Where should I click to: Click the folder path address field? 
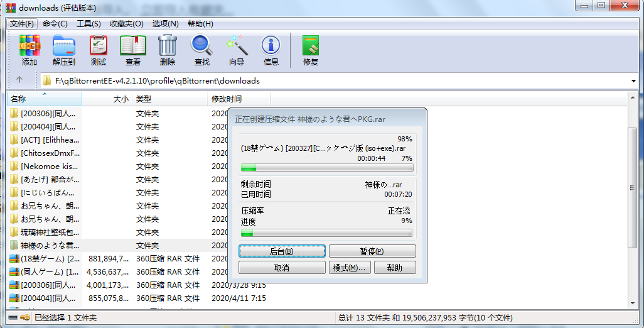pos(339,81)
